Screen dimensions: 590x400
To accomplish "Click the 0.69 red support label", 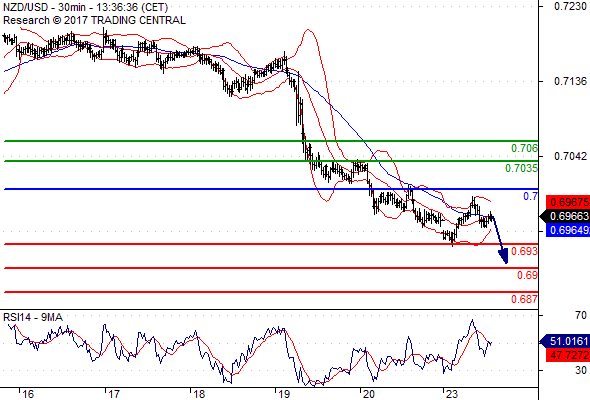I will pyautogui.click(x=527, y=275).
